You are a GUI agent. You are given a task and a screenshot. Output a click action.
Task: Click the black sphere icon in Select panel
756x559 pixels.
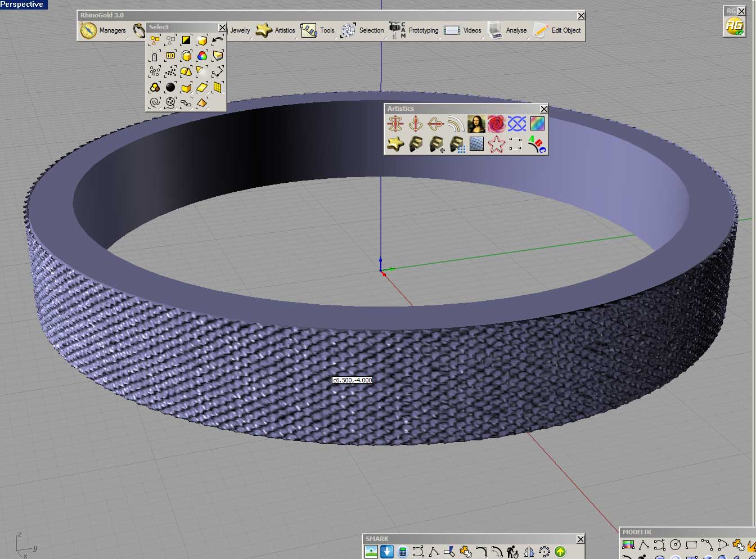pyautogui.click(x=170, y=87)
